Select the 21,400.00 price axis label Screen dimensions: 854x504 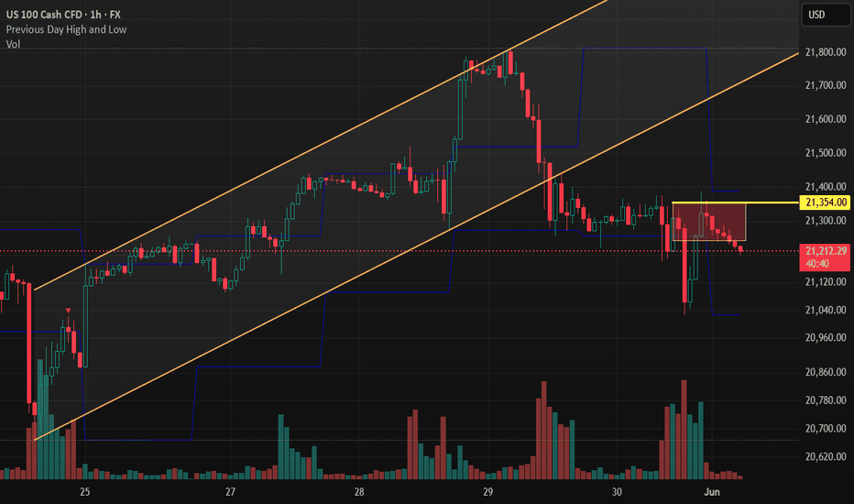pos(826,187)
